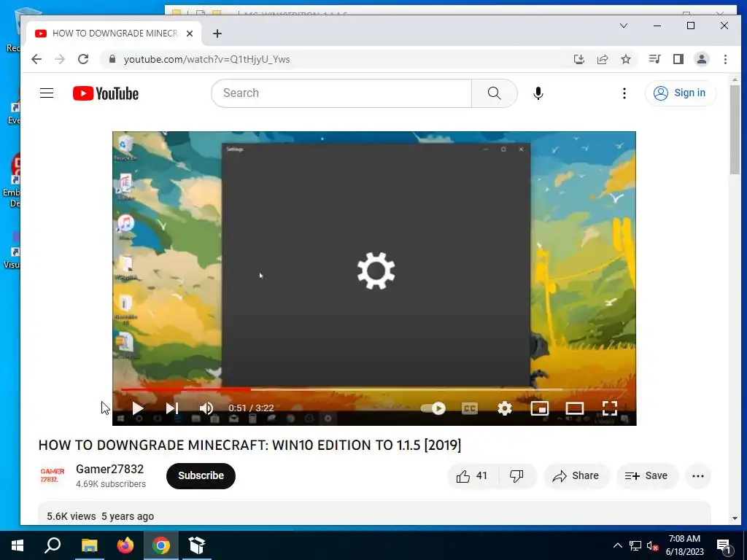The image size is (747, 560).
Task: Open a new Chrome tab
Action: point(217,34)
